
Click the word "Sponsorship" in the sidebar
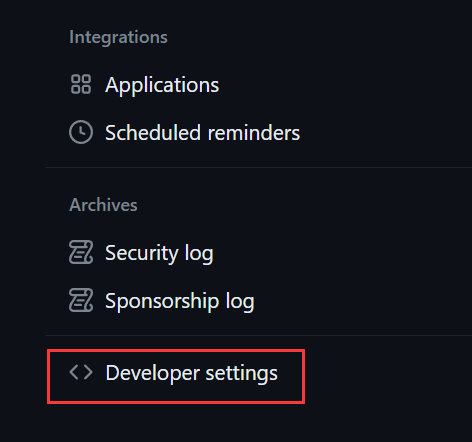(x=162, y=302)
